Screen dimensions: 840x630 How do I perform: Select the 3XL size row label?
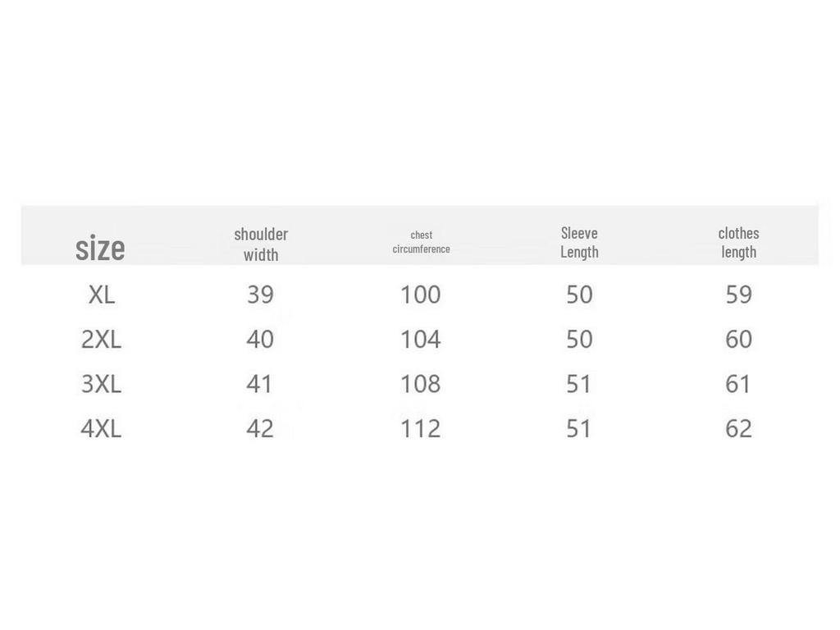click(x=101, y=384)
